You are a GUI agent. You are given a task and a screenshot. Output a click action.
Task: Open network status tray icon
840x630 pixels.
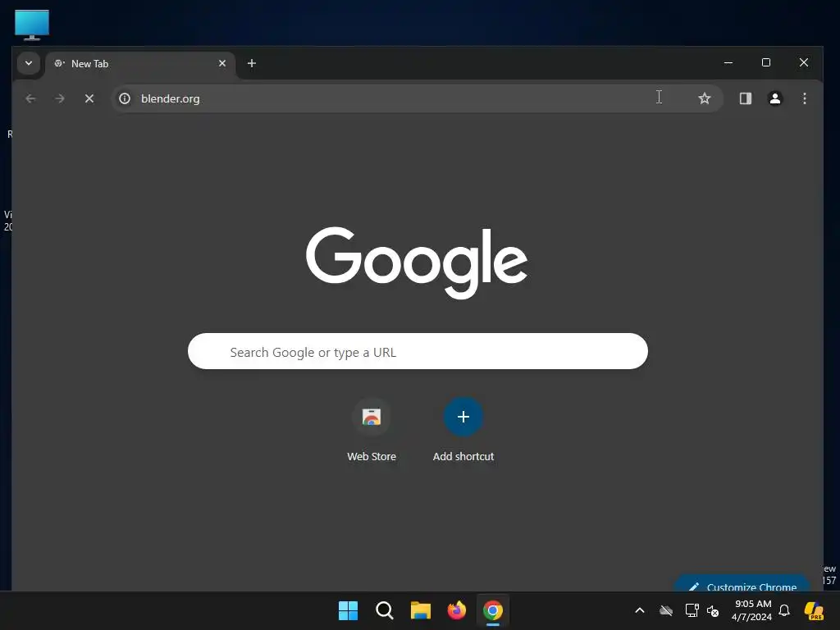point(692,610)
